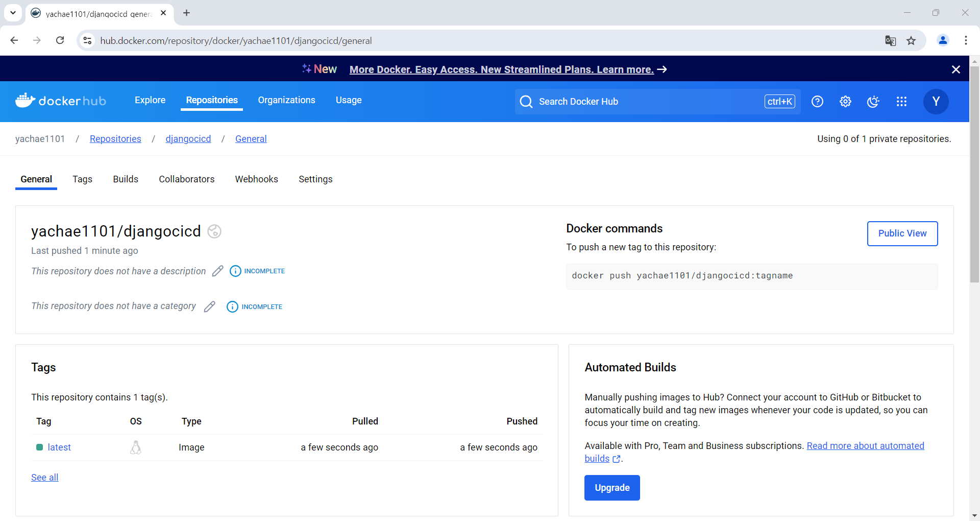The width and height of the screenshot is (980, 521).
Task: Open the Organizations nav item
Action: tap(286, 100)
